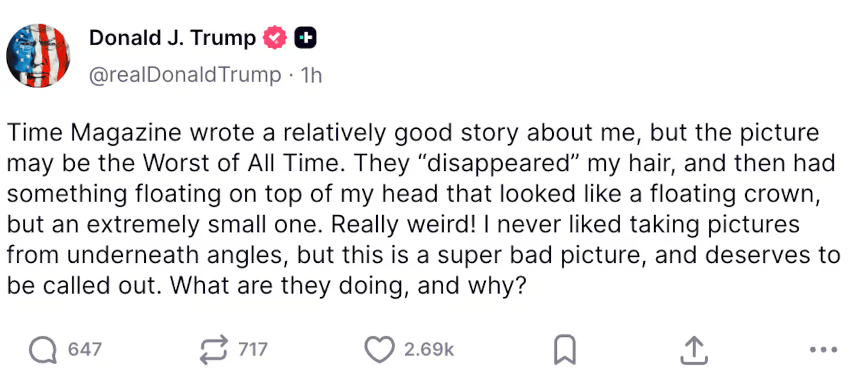
Task: View the 647 replies count
Action: click(84, 350)
